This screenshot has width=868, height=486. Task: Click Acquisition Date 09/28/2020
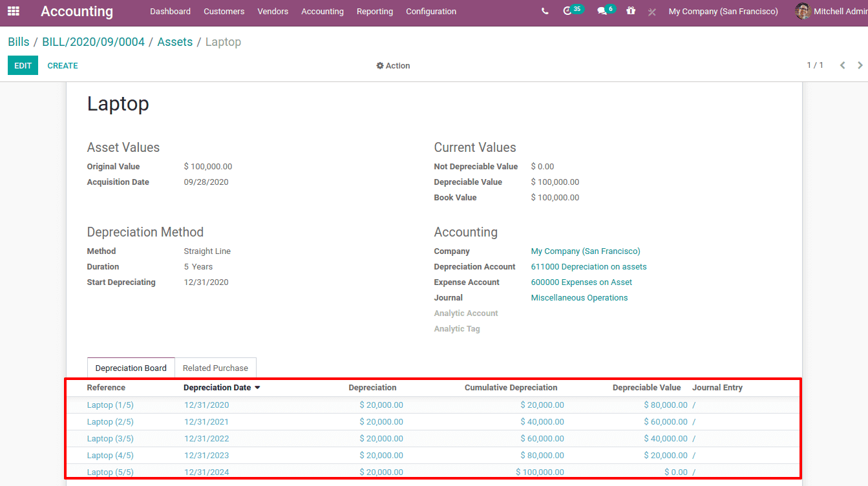[x=206, y=182]
